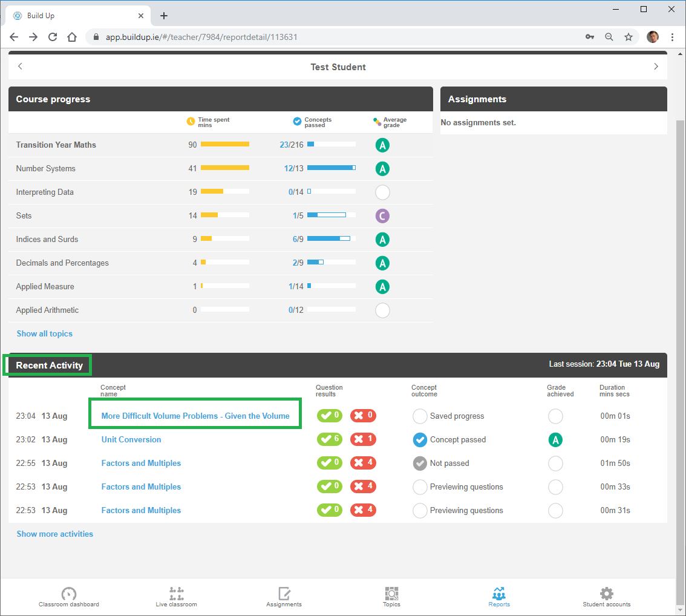Open a new browser tab
The height and width of the screenshot is (616, 686).
tap(164, 16)
